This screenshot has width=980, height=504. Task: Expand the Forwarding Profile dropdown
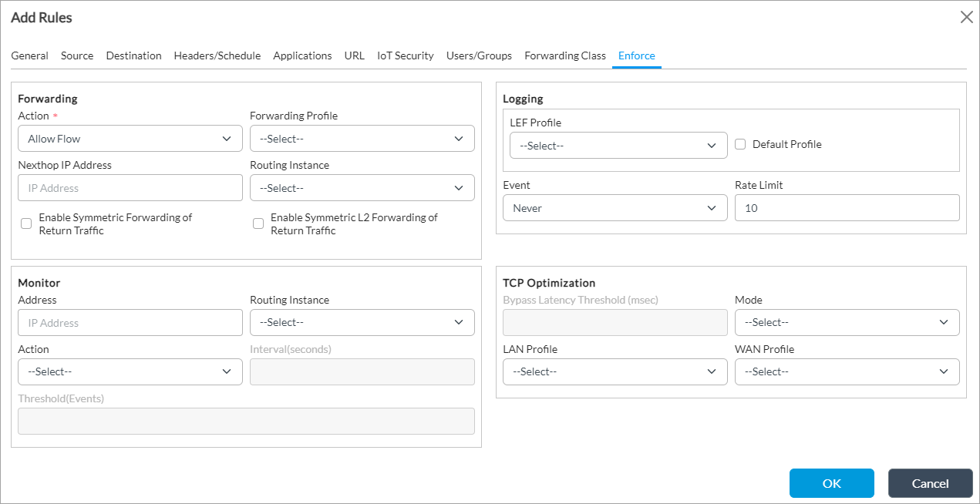click(362, 139)
